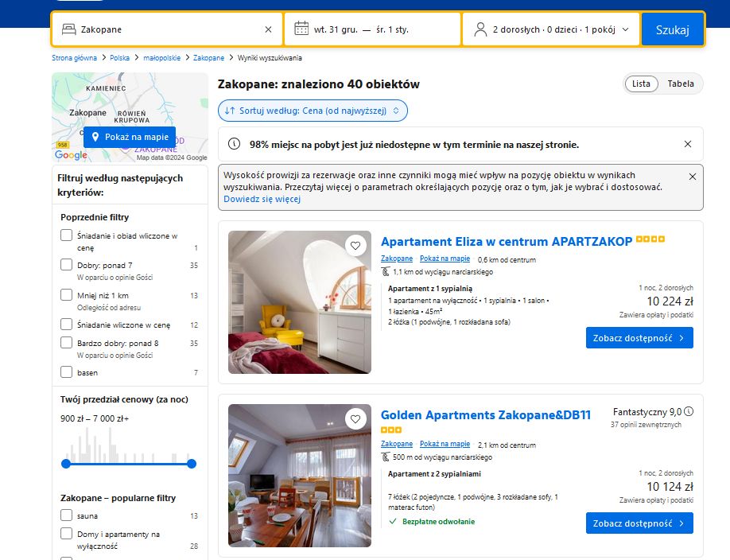Click 'Apartament z 1 sypialnią' room type

pos(429,289)
